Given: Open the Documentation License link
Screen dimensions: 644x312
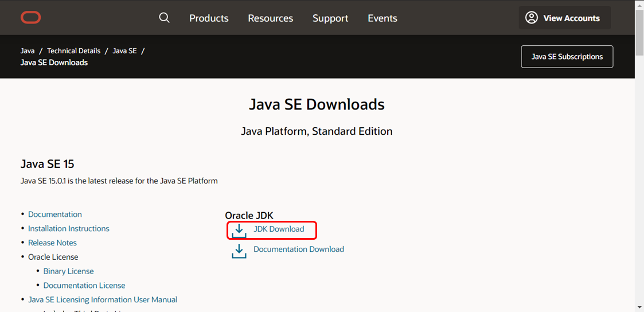Looking at the screenshot, I should [x=84, y=285].
